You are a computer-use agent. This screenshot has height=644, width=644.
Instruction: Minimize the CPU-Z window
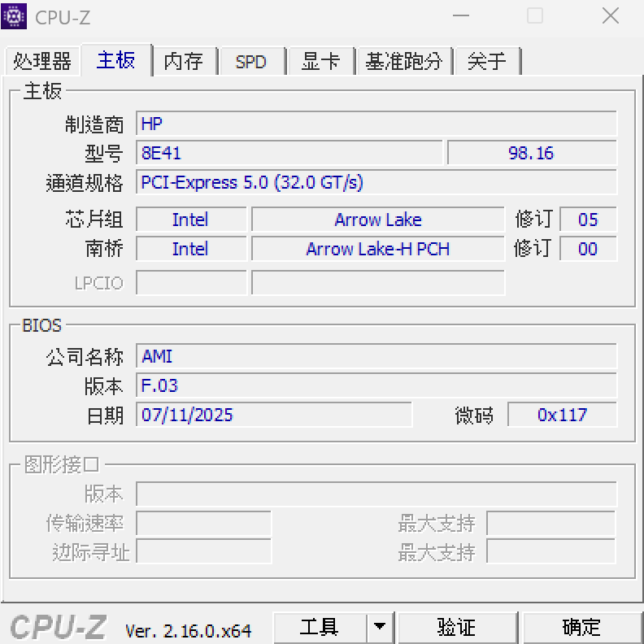coord(461,15)
